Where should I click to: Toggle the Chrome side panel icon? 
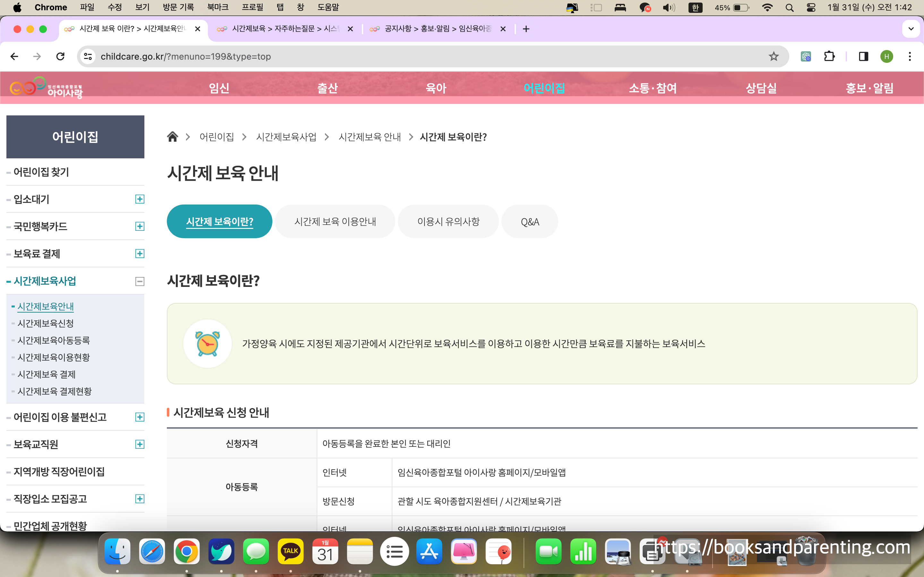click(863, 56)
